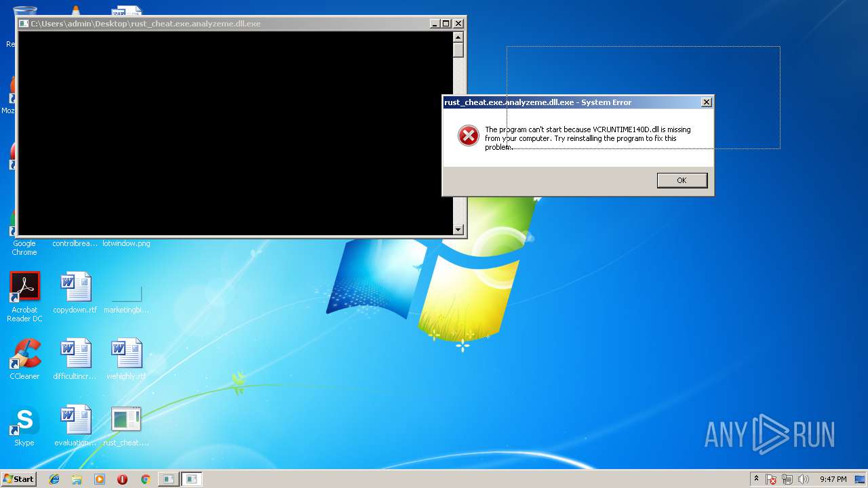Select the copydown.rtf desktop file
Screen dimensions: 868x488
point(75,293)
